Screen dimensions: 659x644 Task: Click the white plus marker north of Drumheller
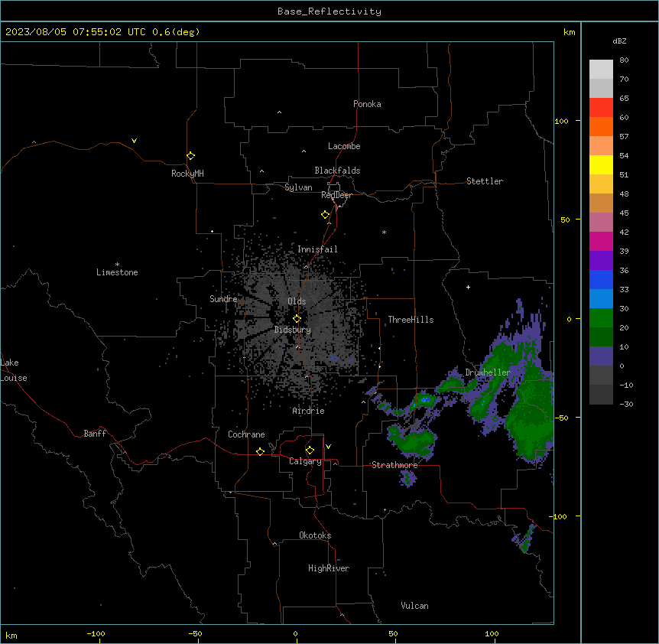pos(468,287)
